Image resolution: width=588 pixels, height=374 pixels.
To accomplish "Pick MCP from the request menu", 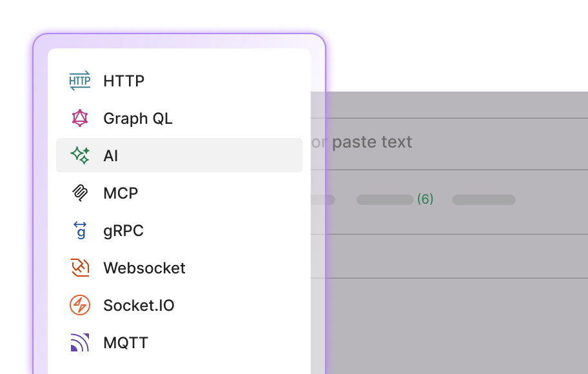I will [121, 193].
